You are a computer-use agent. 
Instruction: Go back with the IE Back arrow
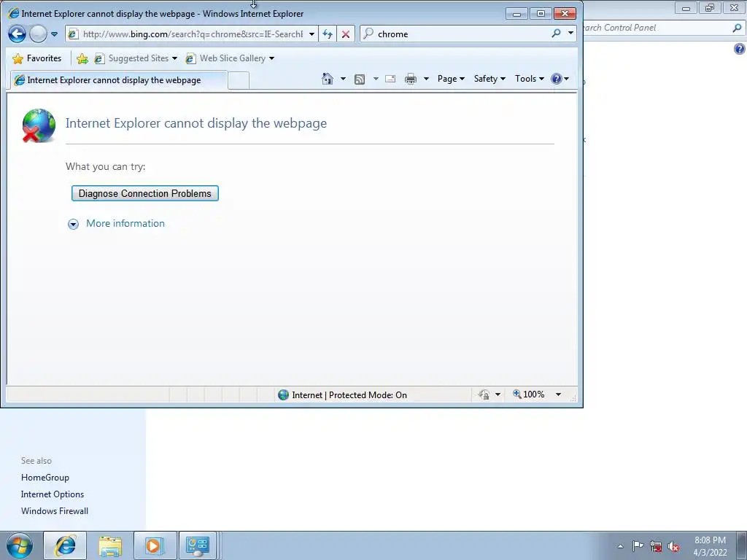[x=18, y=34]
